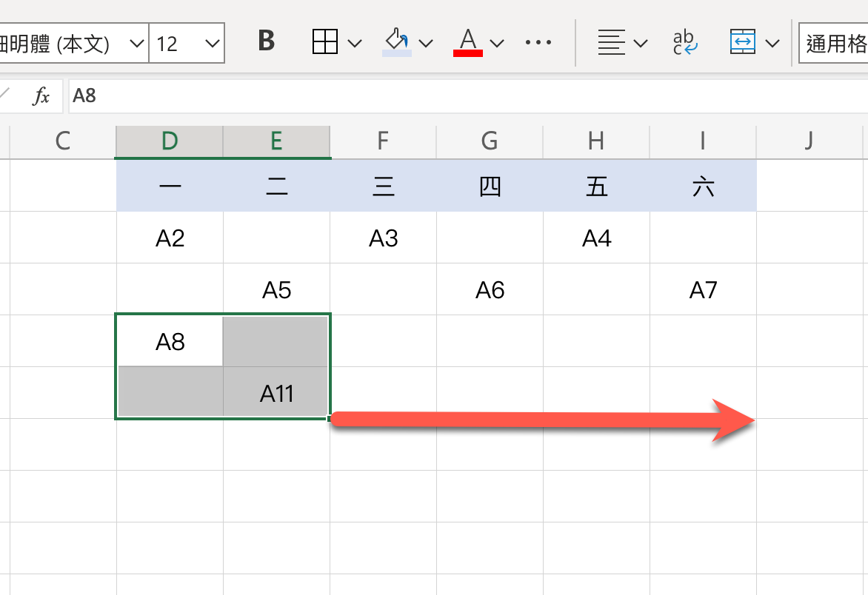868x595 pixels.
Task: Open font color palette arrow
Action: pos(497,43)
